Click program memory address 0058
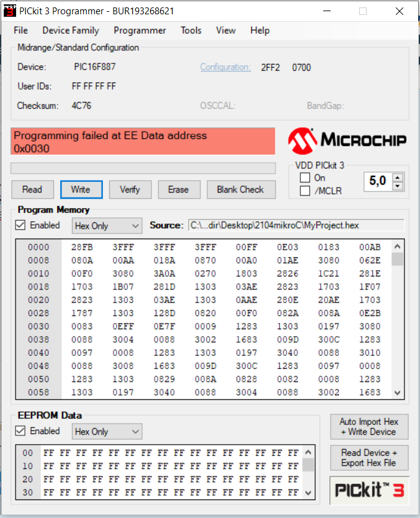The width and height of the screenshot is (420, 518). (x=38, y=393)
